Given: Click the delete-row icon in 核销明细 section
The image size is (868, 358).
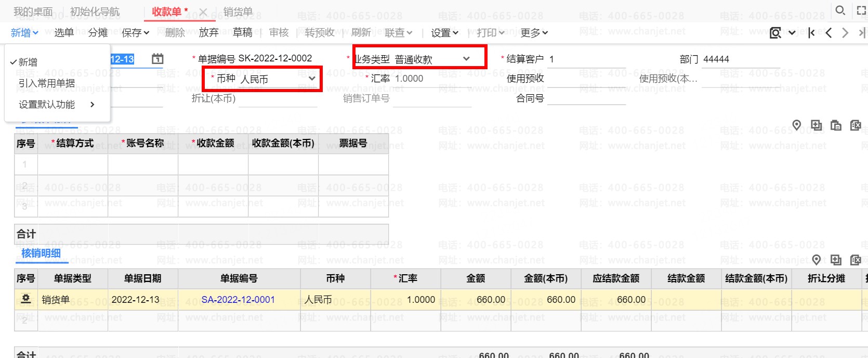Looking at the screenshot, I should click(x=856, y=260).
